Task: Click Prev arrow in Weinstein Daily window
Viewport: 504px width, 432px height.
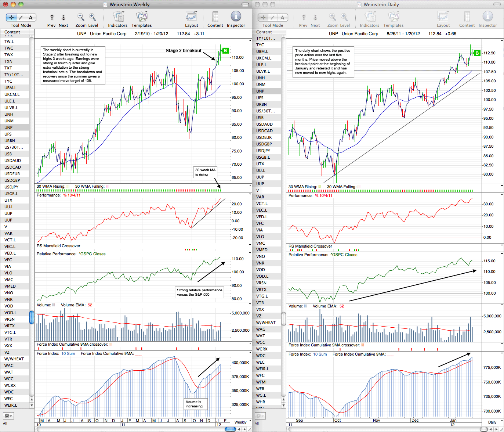Action: (304, 17)
